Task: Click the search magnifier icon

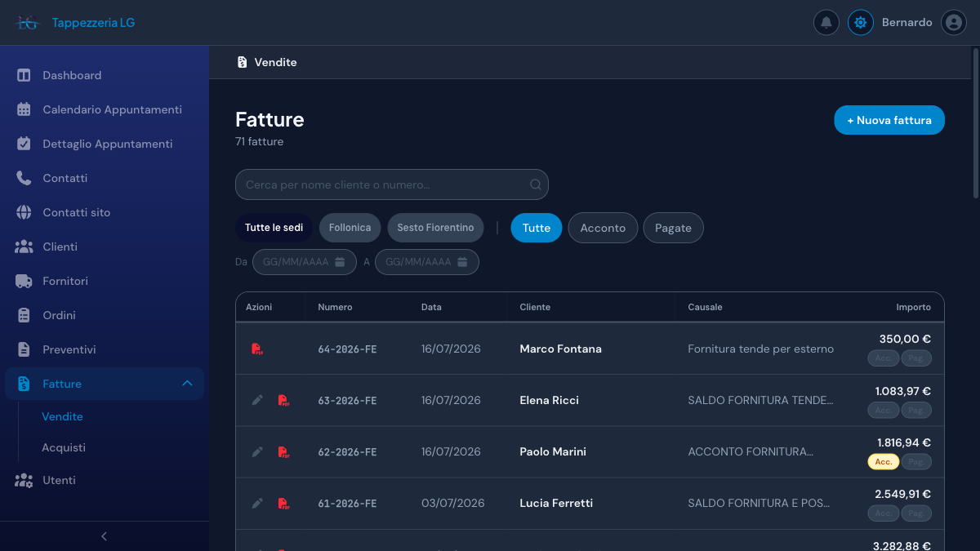Action: (x=536, y=184)
